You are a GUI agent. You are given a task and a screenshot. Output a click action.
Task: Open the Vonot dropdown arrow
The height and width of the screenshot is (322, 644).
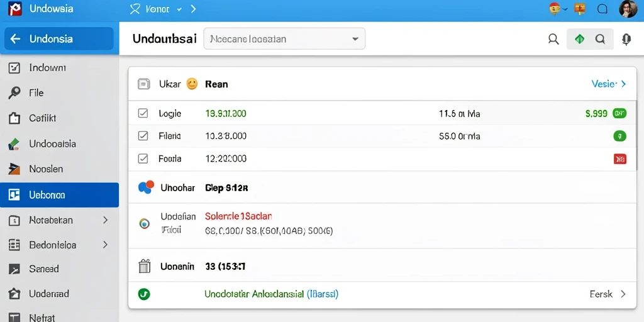(179, 9)
